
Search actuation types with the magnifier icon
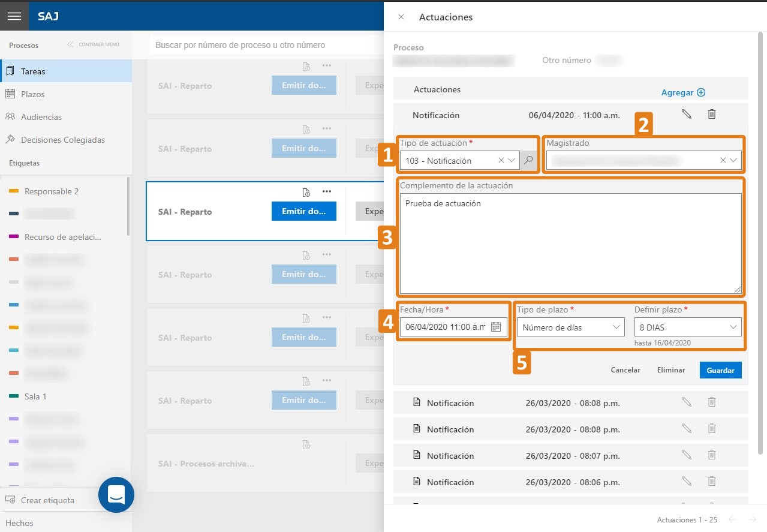528,160
